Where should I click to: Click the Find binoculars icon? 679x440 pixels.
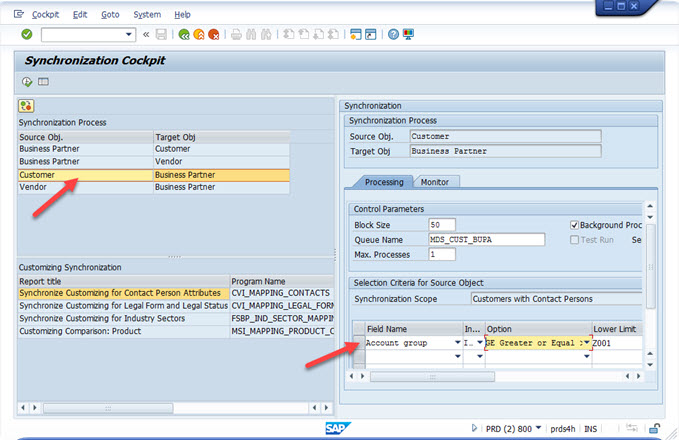[251, 34]
